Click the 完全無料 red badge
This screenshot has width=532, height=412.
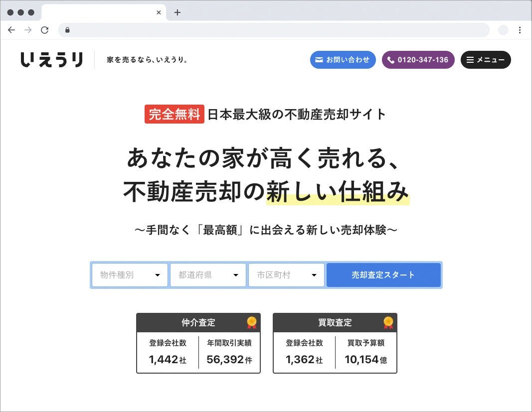click(175, 114)
